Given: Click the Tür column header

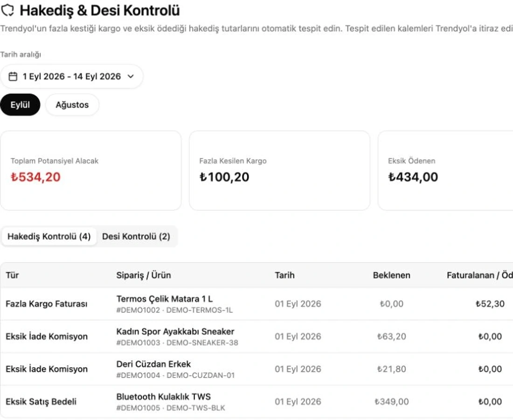Looking at the screenshot, I should [12, 275].
